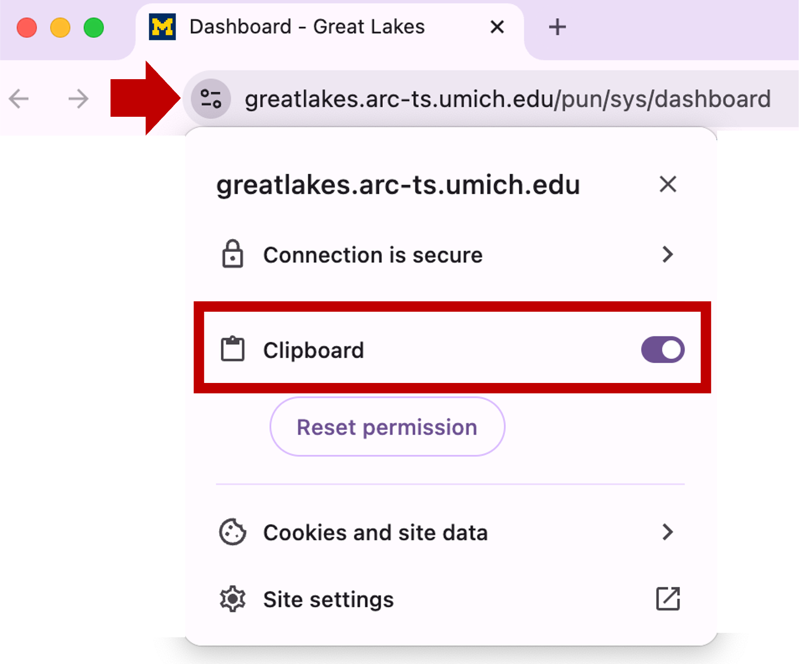Viewport: 812px width, 664px height.
Task: Close the Dashboard - Great Lakes tab
Action: pyautogui.click(x=497, y=27)
